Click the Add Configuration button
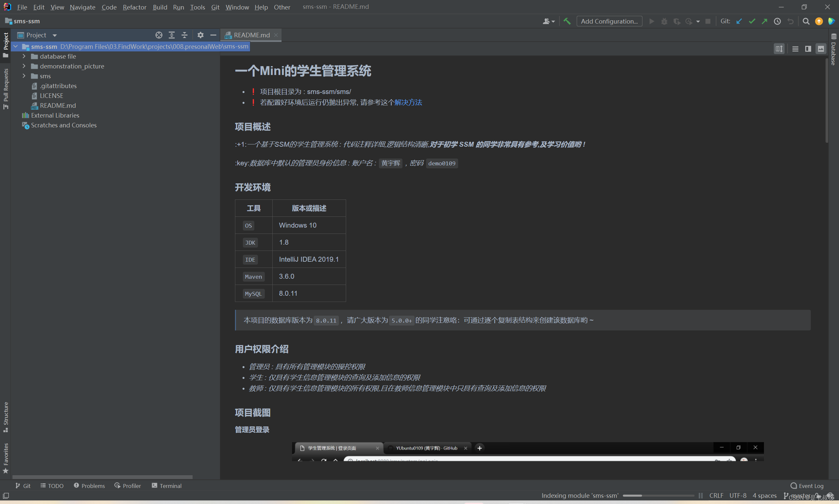 coord(609,21)
